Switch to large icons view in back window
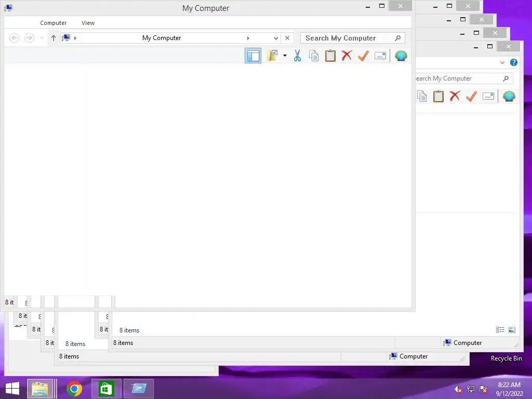 [x=512, y=330]
